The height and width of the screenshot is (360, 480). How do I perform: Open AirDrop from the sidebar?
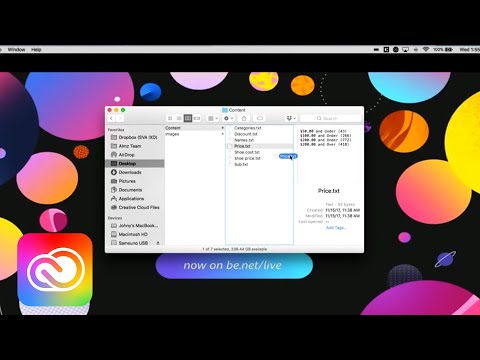[x=134, y=155]
